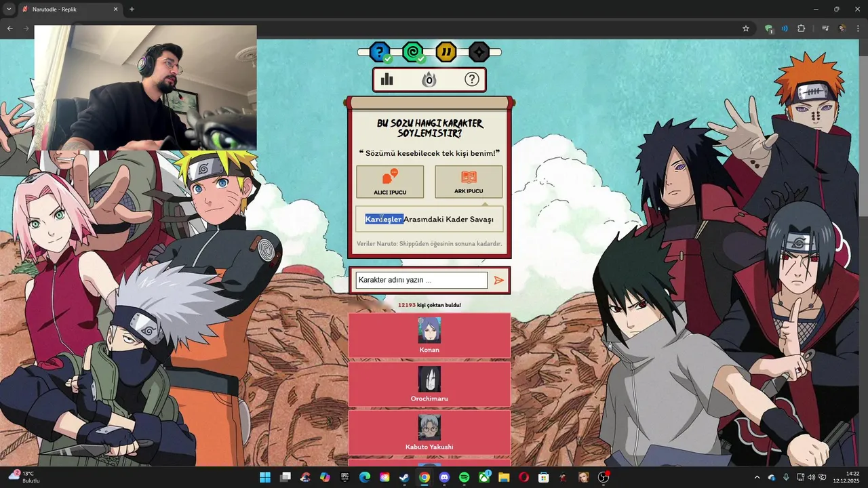Open File Explorer from the taskbar
This screenshot has height=488, width=868.
coord(504,477)
